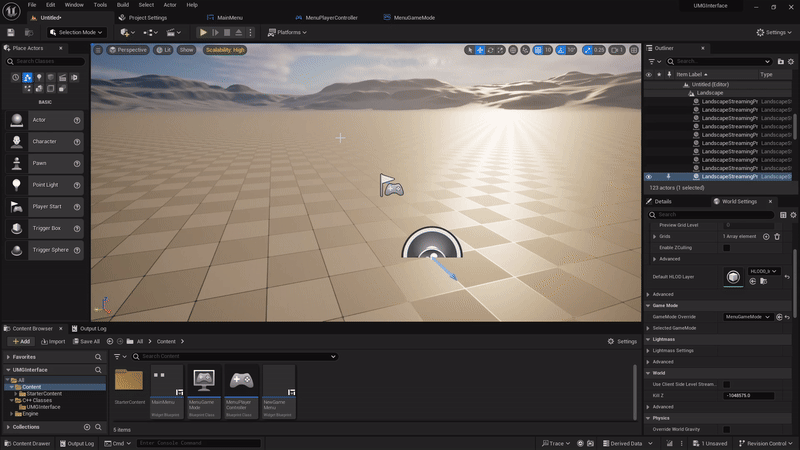Click the Save current level icon
This screenshot has height=450, width=800.
pos(11,32)
